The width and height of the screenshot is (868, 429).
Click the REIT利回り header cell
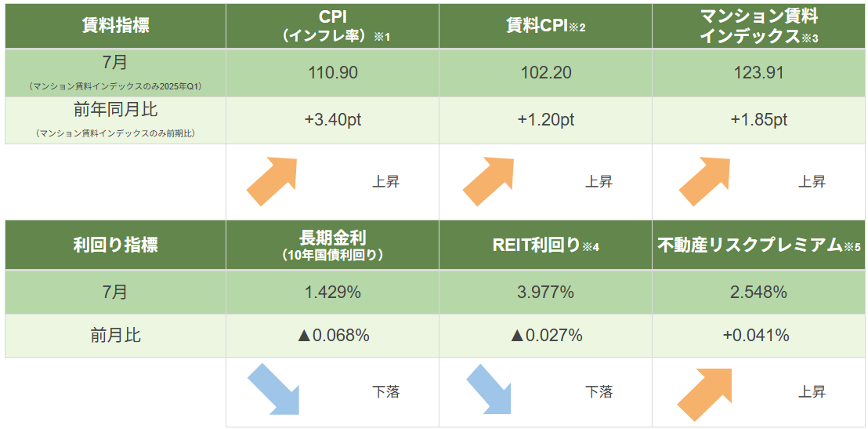pos(545,245)
